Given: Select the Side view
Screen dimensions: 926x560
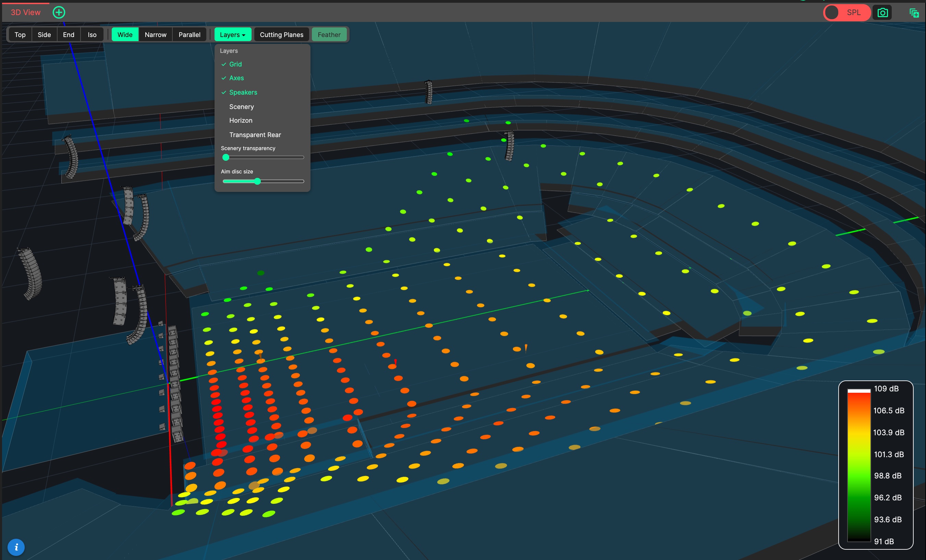Looking at the screenshot, I should [x=44, y=35].
